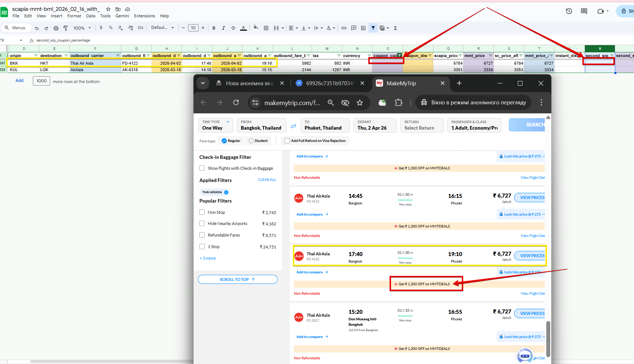Viewport: 634px width, 364px height.
Task: Open the Extensions menu in Sheets
Action: pyautogui.click(x=144, y=16)
